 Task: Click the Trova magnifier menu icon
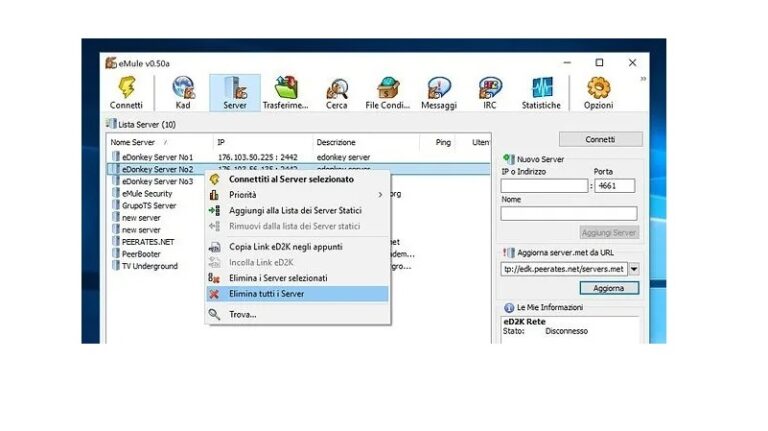click(x=214, y=314)
